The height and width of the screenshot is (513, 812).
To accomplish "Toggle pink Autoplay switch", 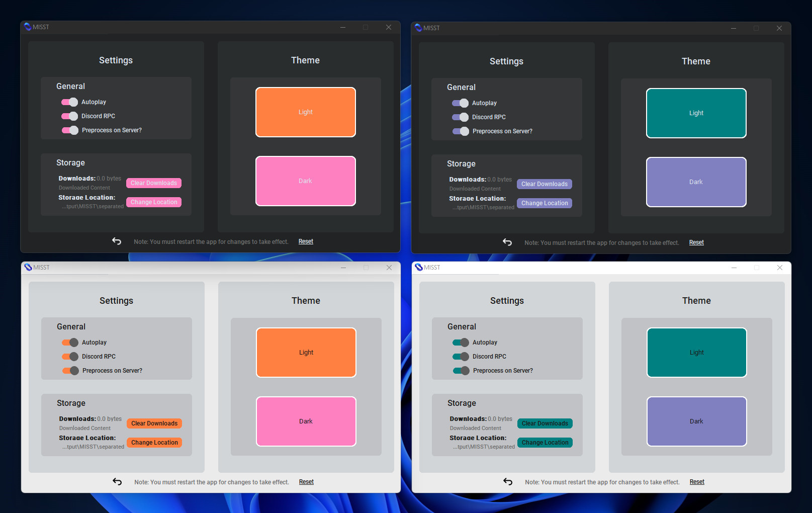I will click(x=70, y=102).
